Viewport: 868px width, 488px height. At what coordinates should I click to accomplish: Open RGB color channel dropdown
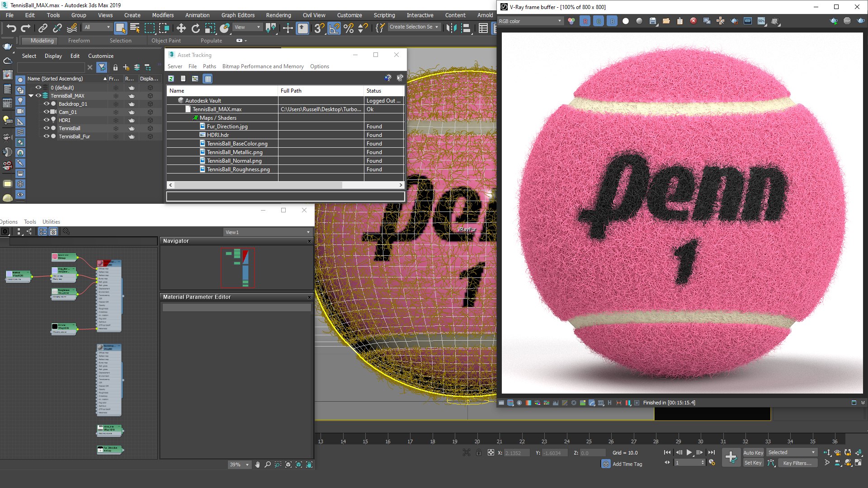click(x=530, y=21)
